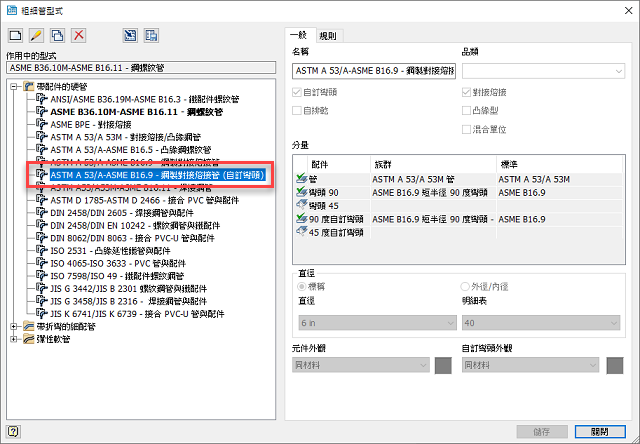The height and width of the screenshot is (444, 640).
Task: Click the status icon of the 彎頭 90 row
Action: 302,192
